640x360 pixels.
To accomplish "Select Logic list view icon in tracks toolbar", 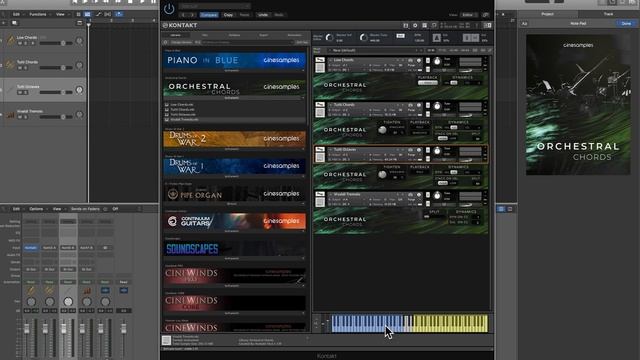I will 78,14.
